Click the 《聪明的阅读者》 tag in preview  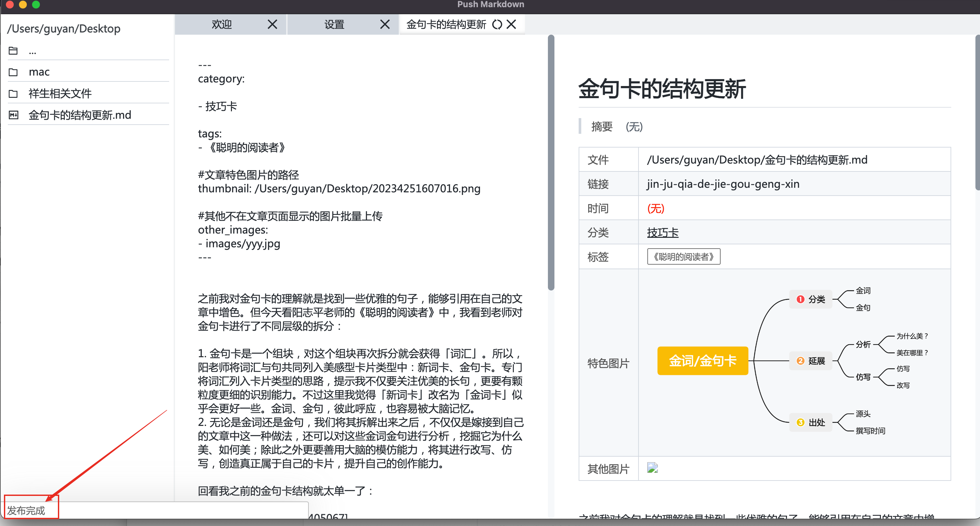point(683,257)
